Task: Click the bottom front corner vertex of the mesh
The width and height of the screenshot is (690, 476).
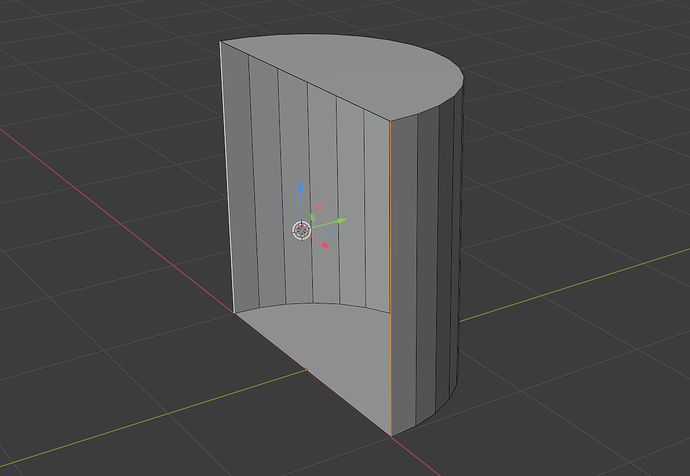Action: [x=391, y=436]
